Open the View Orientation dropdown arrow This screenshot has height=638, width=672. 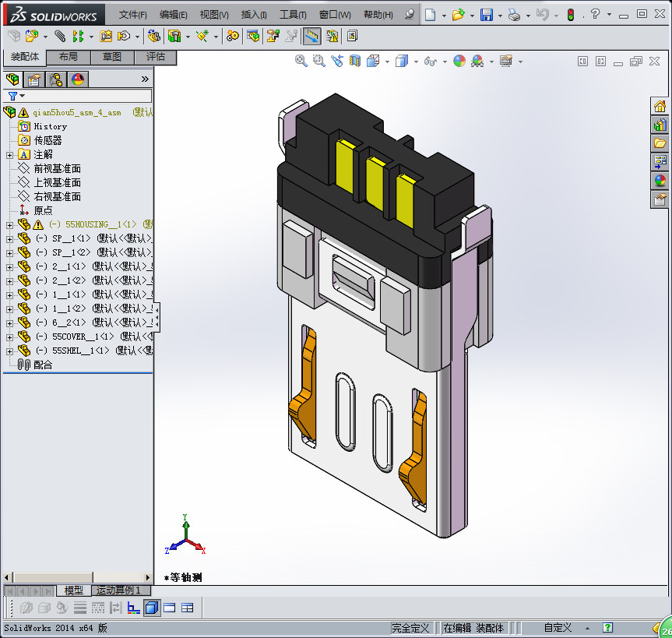click(x=387, y=62)
